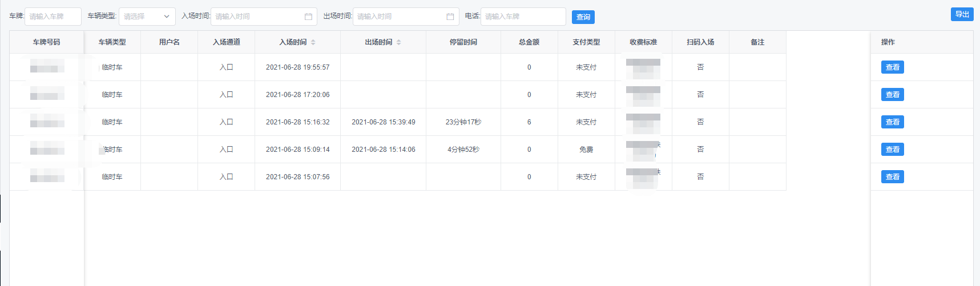The height and width of the screenshot is (286, 980).
Task: Click the 停留时间 column header
Action: pyautogui.click(x=463, y=42)
